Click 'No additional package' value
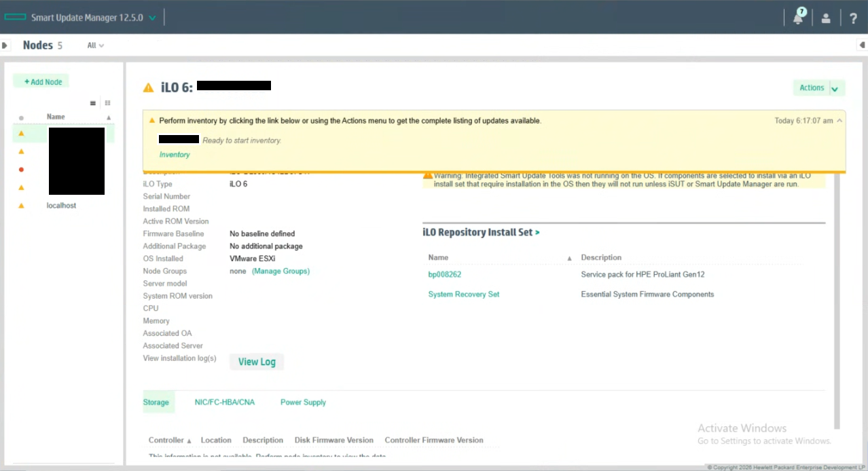Screen dimensions: 868x471 (x=266, y=246)
